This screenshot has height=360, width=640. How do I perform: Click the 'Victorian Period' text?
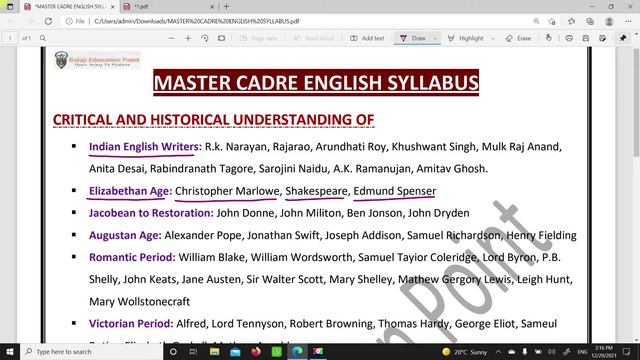click(x=130, y=324)
